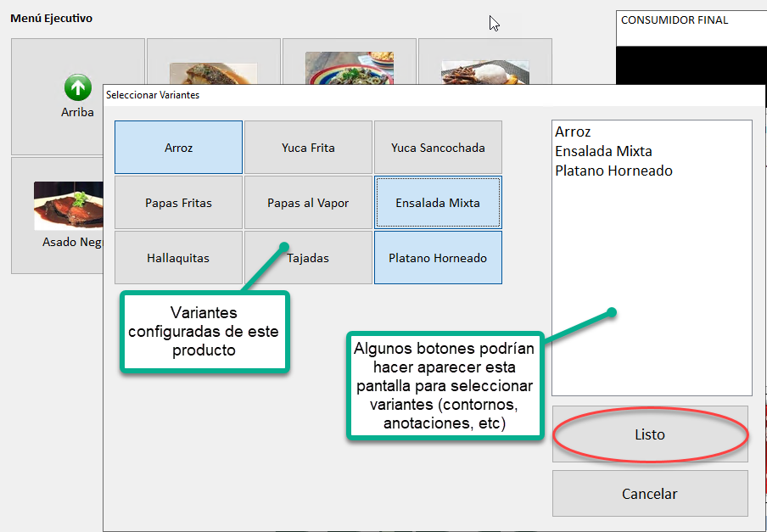Confirm variants with the Listo button
This screenshot has height=532, width=767.
[650, 434]
